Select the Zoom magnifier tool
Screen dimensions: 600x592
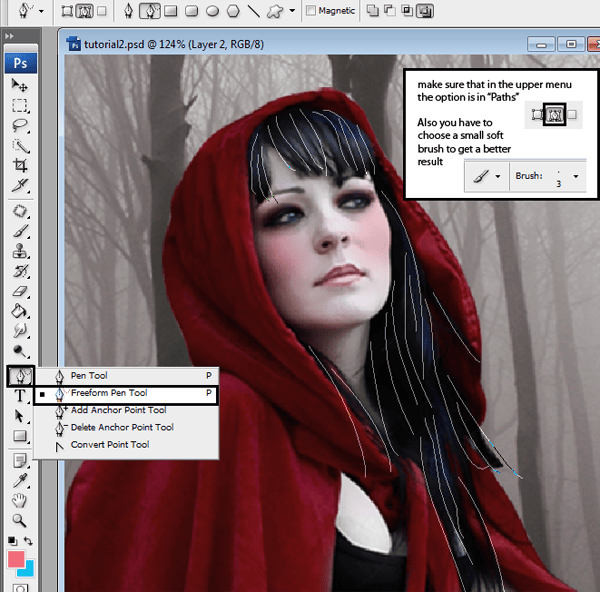tap(19, 520)
